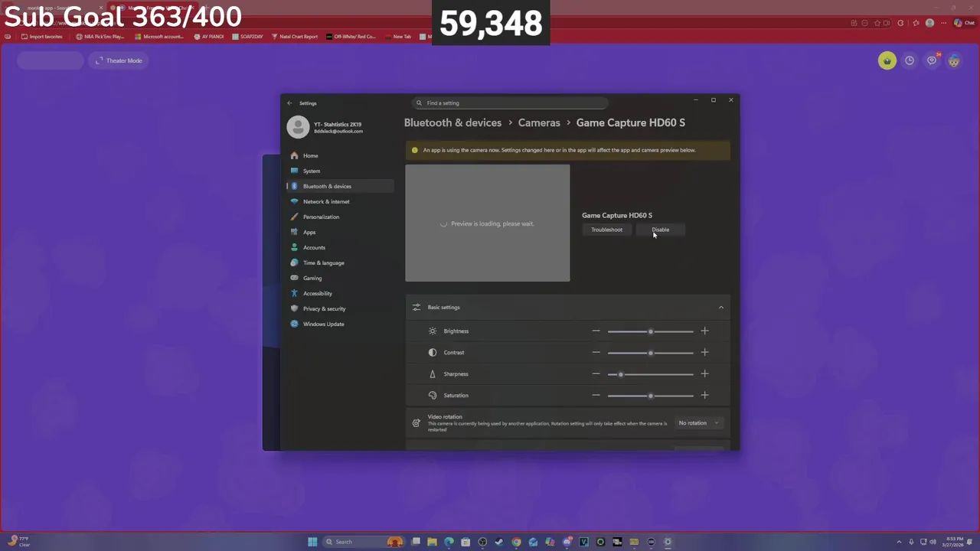This screenshot has height=551, width=980.
Task: Click on the Saturation slider track
Action: (650, 396)
